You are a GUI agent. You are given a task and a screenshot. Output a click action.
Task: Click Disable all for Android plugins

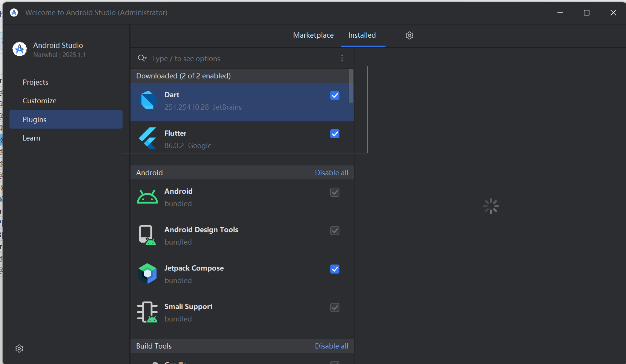[331, 173]
